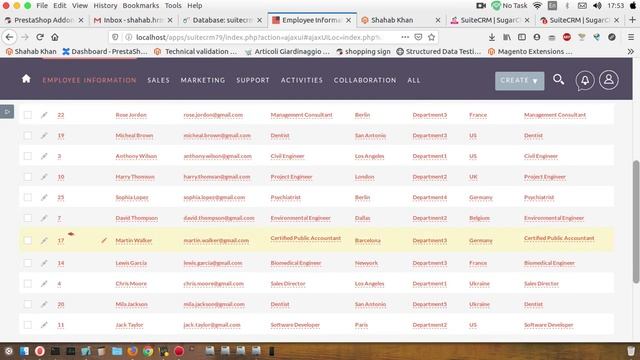Open SALES module menu
Image resolution: width=640 pixels, height=360 pixels.
[158, 80]
